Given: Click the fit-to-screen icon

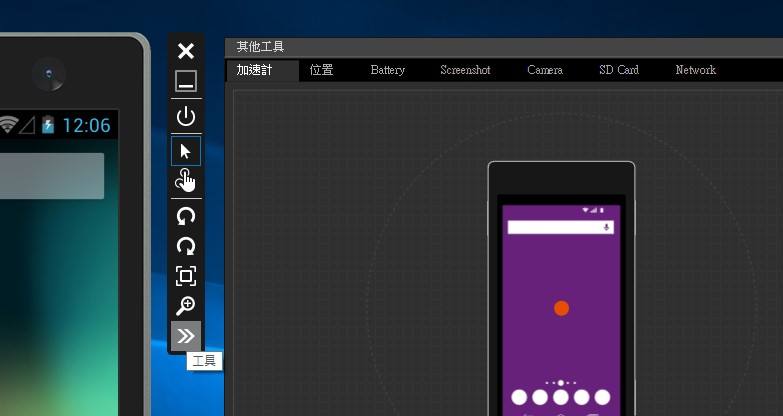Looking at the screenshot, I should [x=186, y=275].
